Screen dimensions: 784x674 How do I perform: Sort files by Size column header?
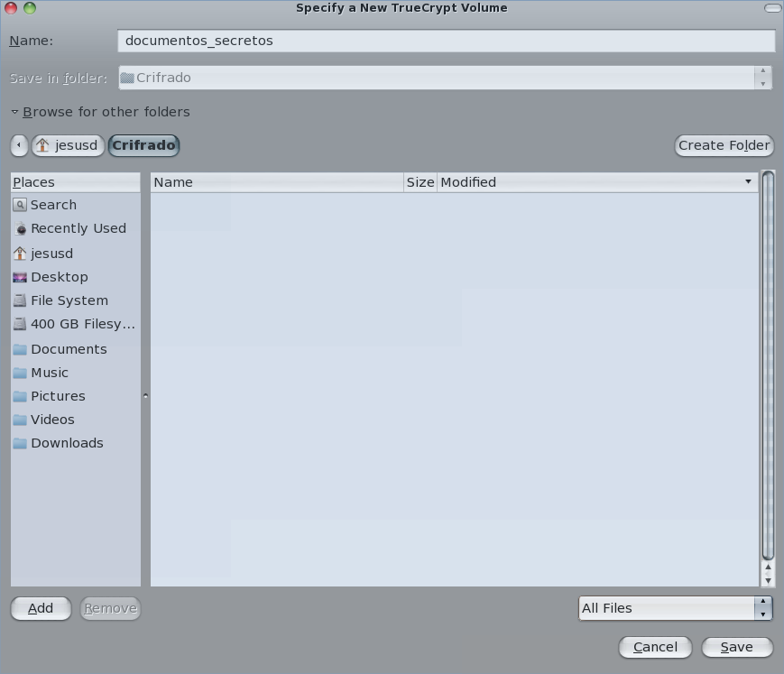[x=420, y=182]
